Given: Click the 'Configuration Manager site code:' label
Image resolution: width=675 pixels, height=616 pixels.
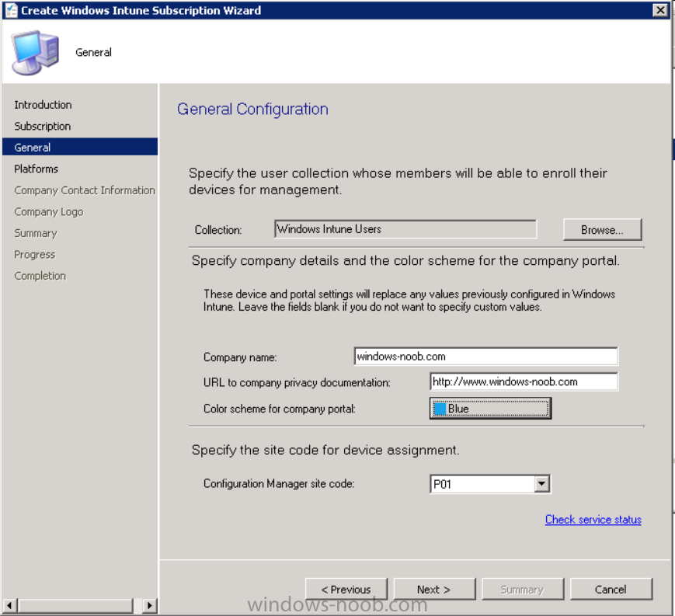Looking at the screenshot, I should click(279, 484).
